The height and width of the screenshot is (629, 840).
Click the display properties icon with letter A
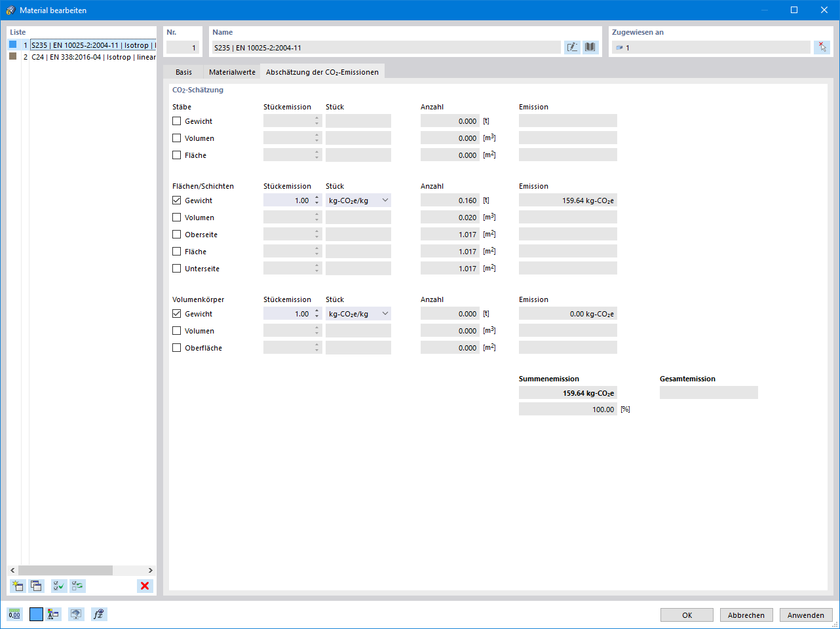coord(54,614)
